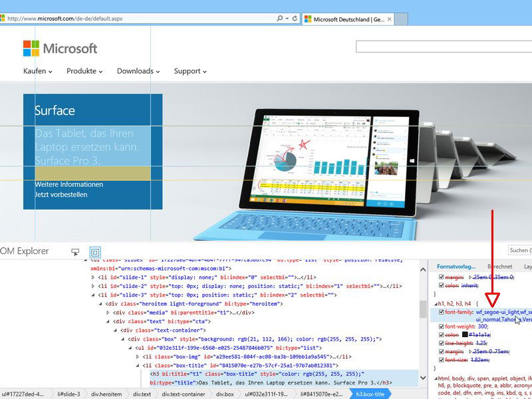Switch to the Berechnet tab
The width and height of the screenshot is (532, 399).
pos(500,267)
